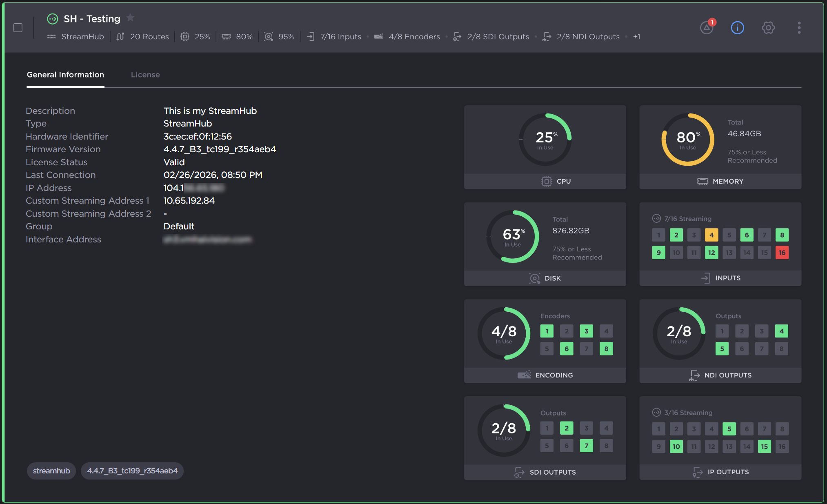Click the Routes icon showing 20 Routes
The image size is (827, 504).
(x=120, y=36)
